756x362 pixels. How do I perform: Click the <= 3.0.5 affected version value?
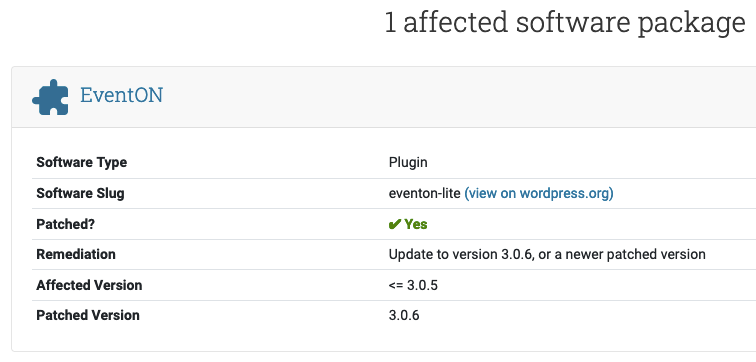[413, 285]
